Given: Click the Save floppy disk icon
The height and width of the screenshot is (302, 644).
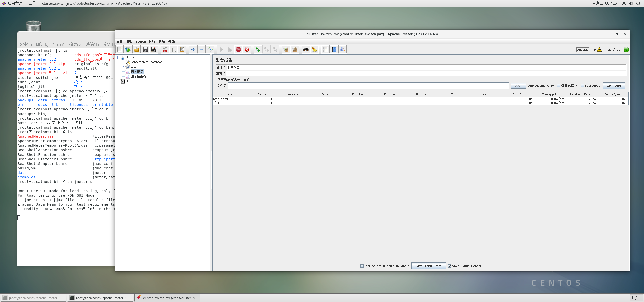Looking at the screenshot, I should (145, 50).
